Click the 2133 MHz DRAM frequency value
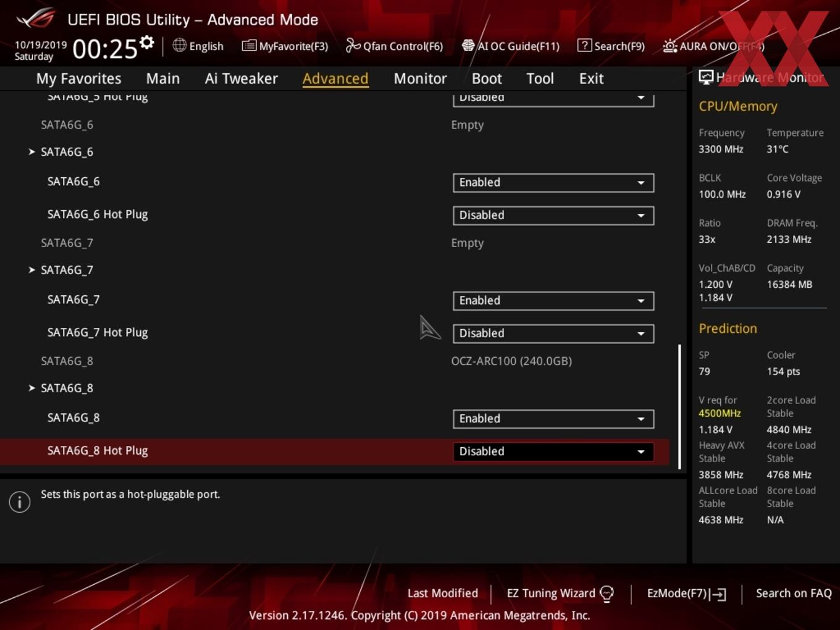 (x=789, y=240)
